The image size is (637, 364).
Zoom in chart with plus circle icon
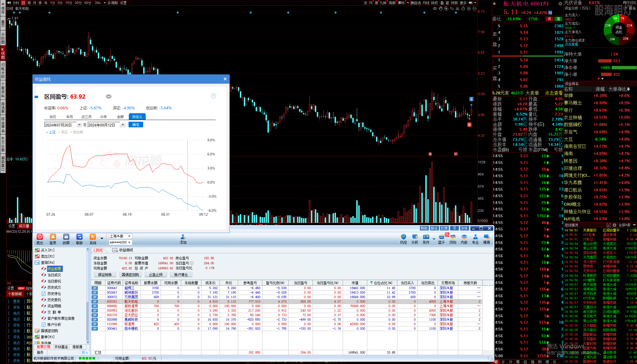pyautogui.click(x=469, y=8)
